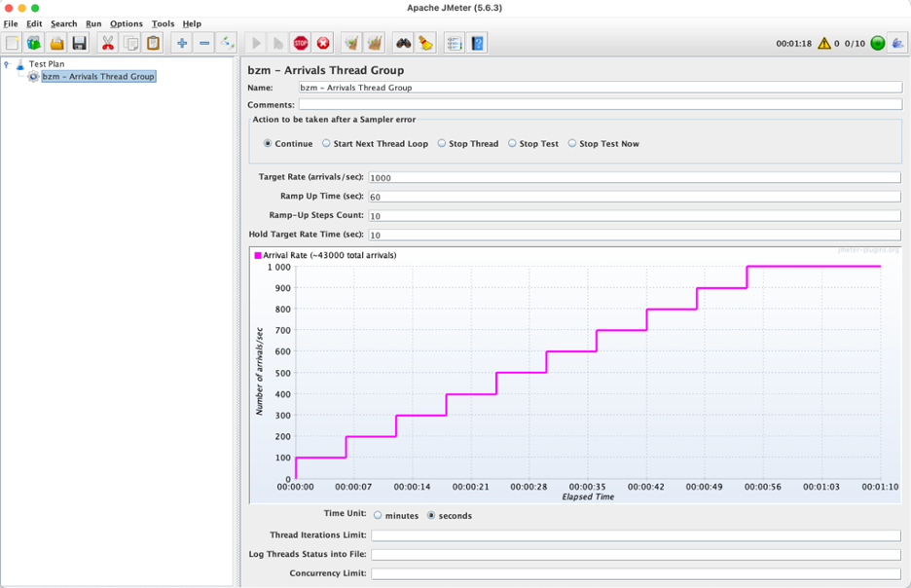Click the Hold Target Rate Time field

tap(635, 236)
